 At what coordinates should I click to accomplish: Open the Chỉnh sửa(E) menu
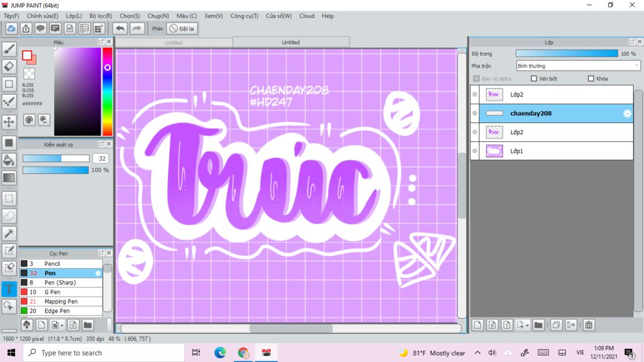[43, 16]
